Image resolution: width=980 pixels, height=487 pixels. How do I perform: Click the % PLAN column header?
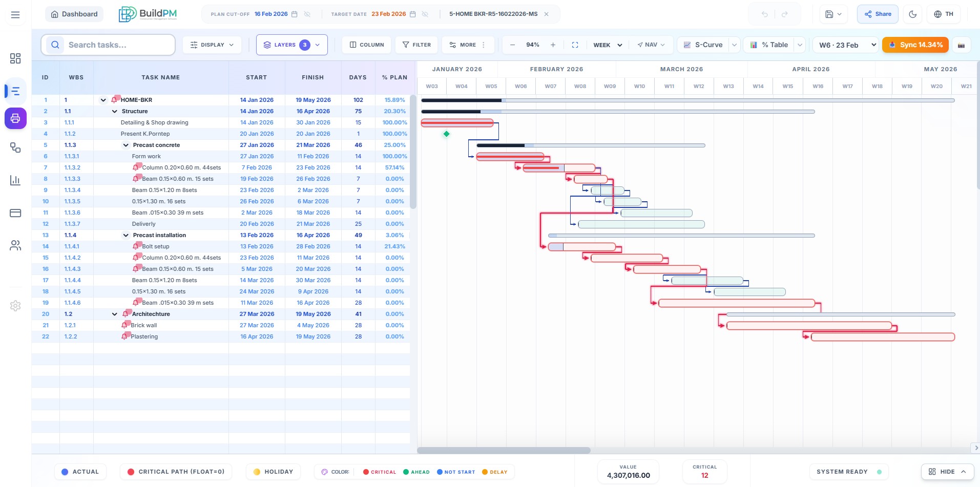[x=394, y=77]
